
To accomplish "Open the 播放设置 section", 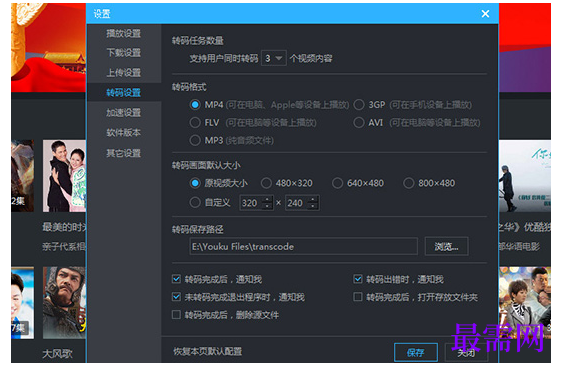I will tap(124, 34).
